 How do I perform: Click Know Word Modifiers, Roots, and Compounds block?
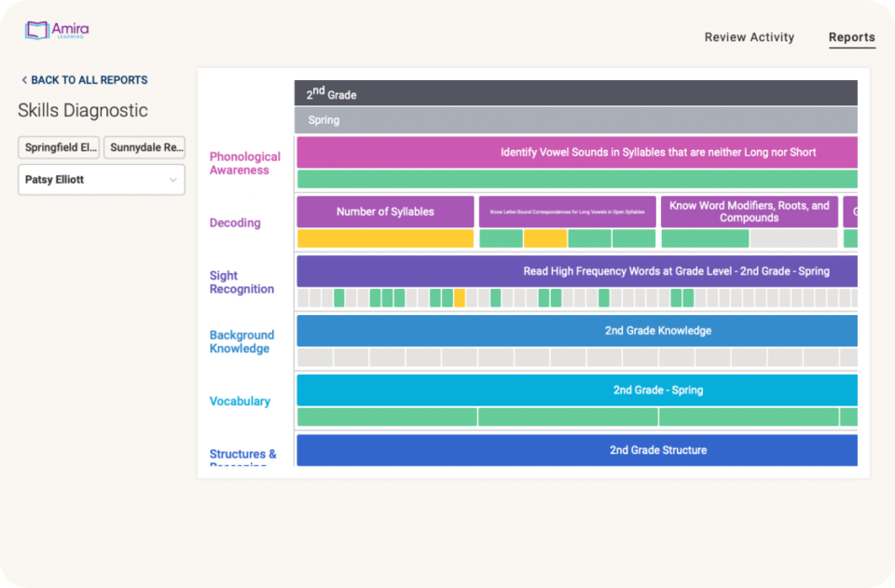pyautogui.click(x=750, y=212)
